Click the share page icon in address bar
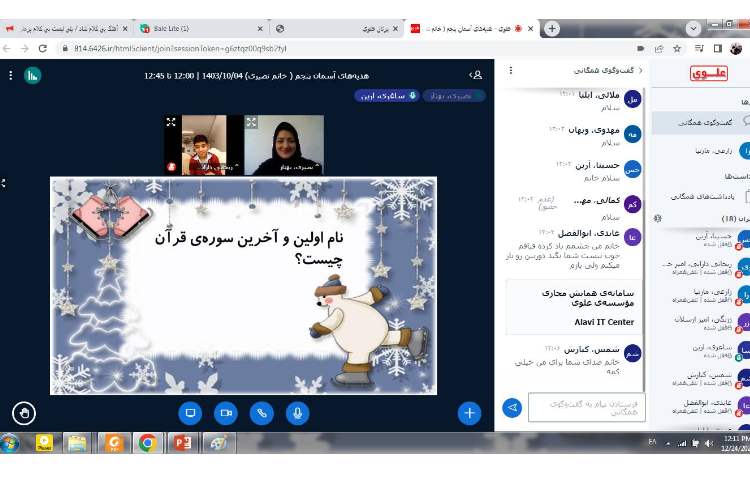750x480 pixels. tap(659, 48)
